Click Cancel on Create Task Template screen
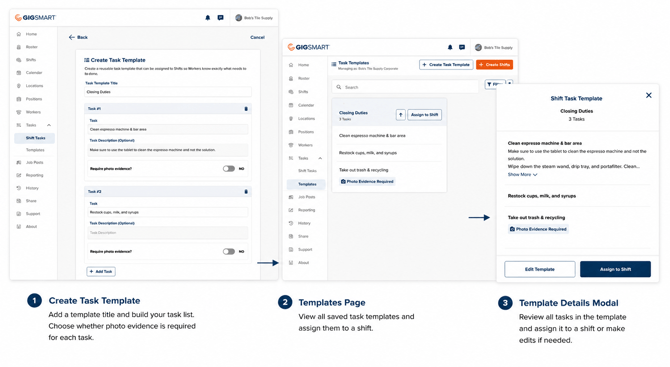This screenshot has height=367, width=670. coord(257,38)
